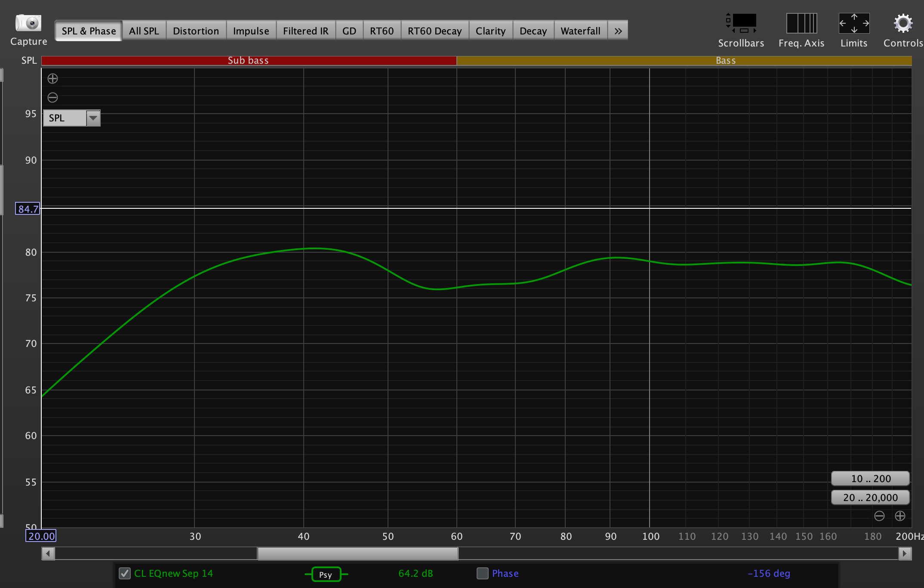Zoom in horizontal axis plus icon
This screenshot has height=588, width=924.
click(x=900, y=516)
